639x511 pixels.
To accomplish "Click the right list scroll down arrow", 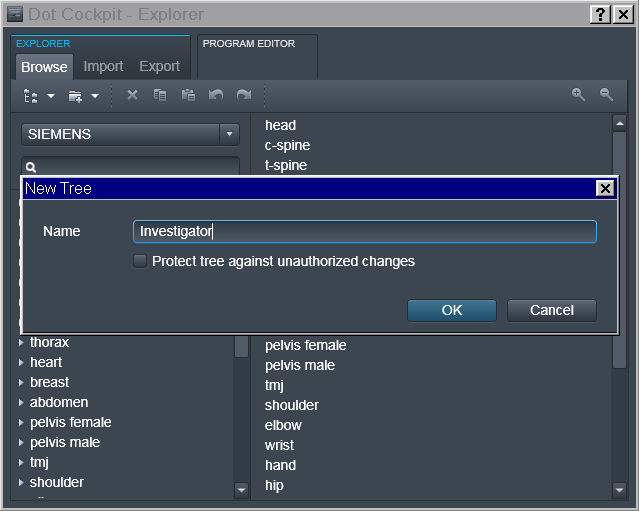I will (x=619, y=490).
